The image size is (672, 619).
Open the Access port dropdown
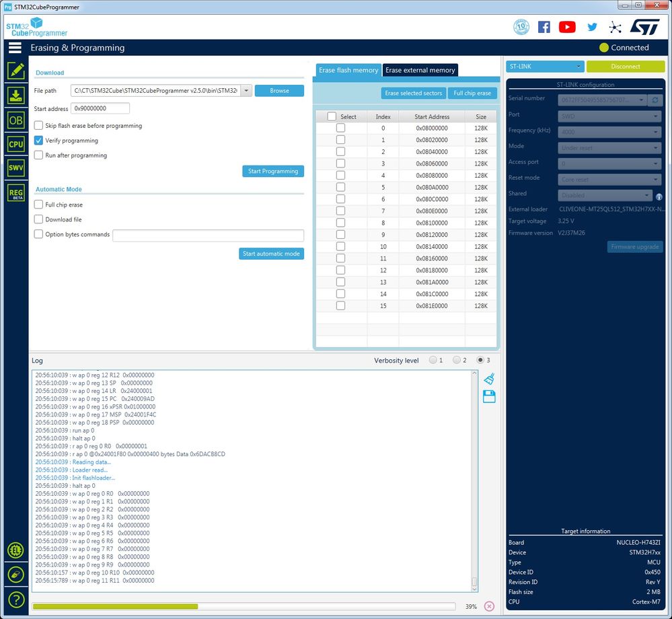609,163
